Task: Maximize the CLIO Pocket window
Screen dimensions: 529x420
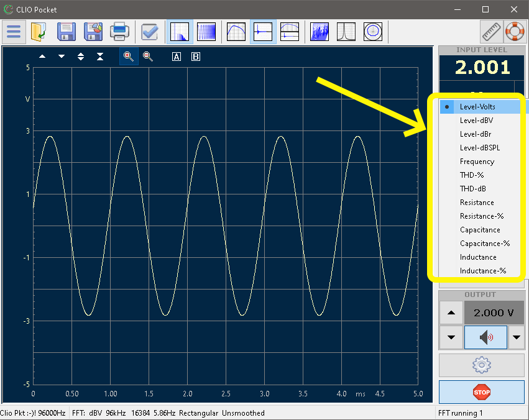Action: click(x=485, y=9)
